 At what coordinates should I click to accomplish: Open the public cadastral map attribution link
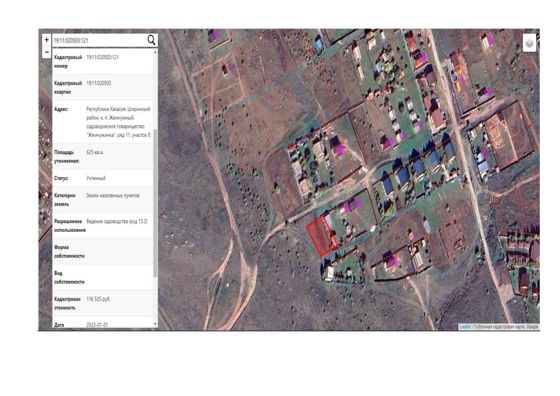[x=499, y=327]
